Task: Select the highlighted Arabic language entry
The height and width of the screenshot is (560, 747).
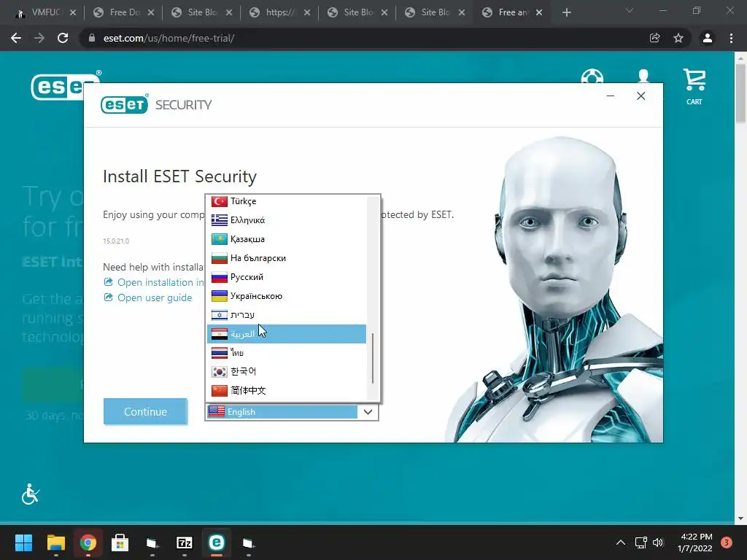Action: [286, 334]
